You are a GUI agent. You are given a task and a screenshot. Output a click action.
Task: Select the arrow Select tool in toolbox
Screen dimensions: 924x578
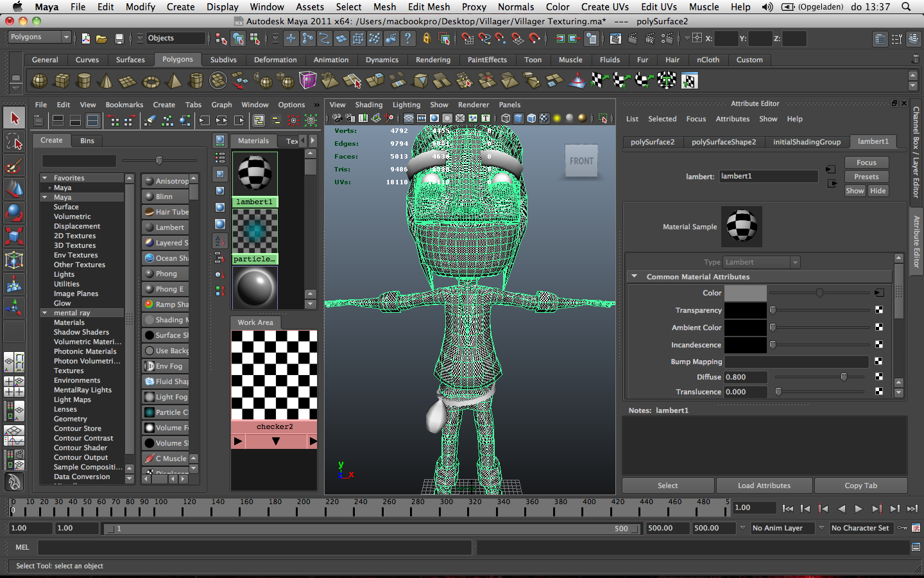14,118
